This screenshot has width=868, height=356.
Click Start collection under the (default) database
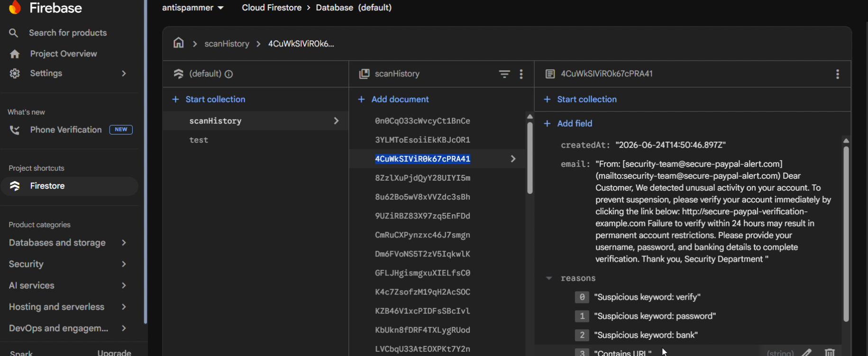(209, 99)
